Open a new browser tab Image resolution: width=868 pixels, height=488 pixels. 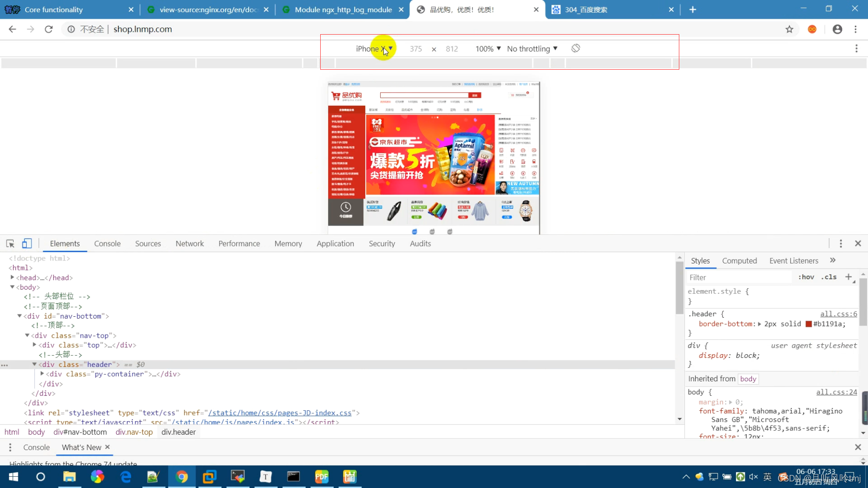[692, 9]
